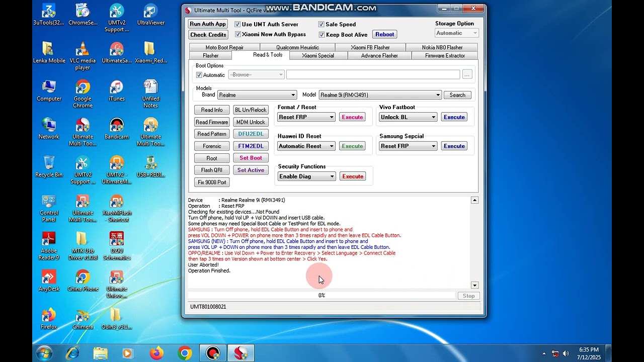This screenshot has width=644, height=362.
Task: Open the USB+REDI desktop shortcut
Action: coord(150,167)
